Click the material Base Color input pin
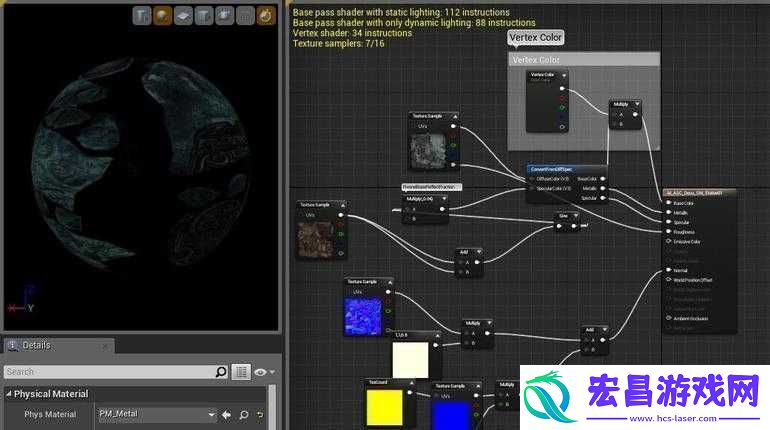770x430 pixels. click(668, 203)
